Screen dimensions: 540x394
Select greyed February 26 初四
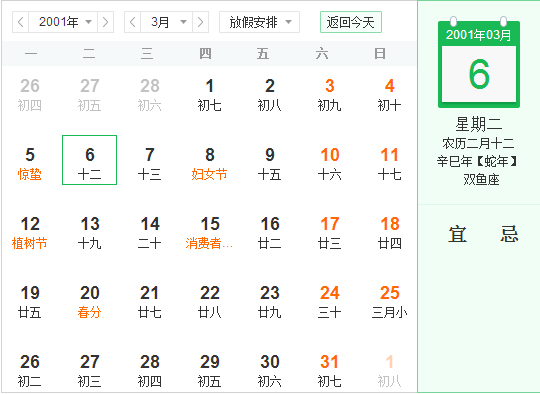pos(30,95)
